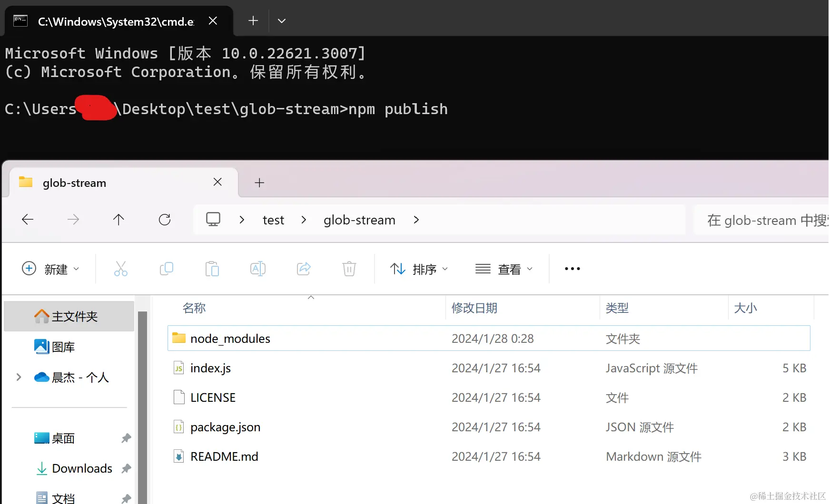829x504 pixels.
Task: Click the Home folder icon in sidebar
Action: [42, 316]
